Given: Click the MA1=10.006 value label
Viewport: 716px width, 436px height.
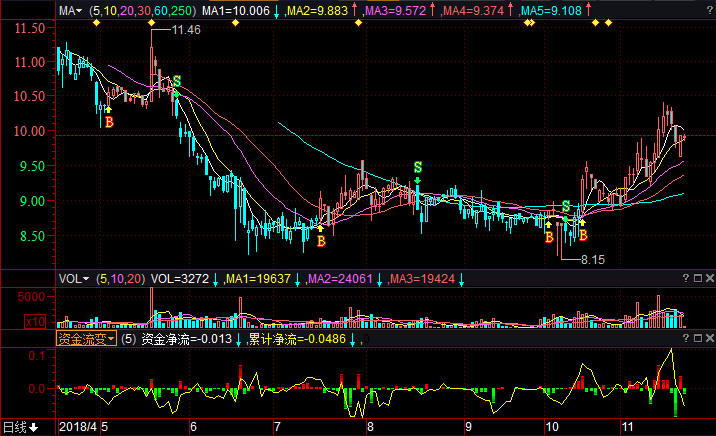Looking at the screenshot, I should [x=236, y=10].
